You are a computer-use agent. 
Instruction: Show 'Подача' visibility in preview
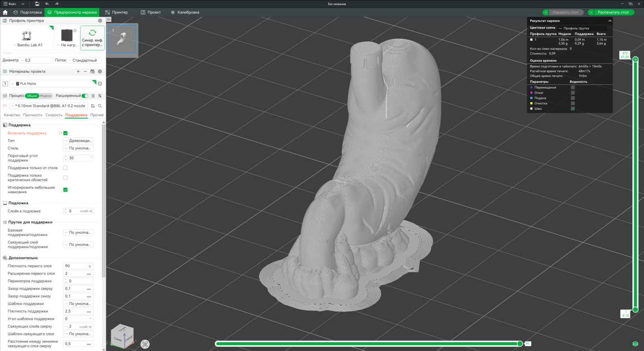[572, 98]
